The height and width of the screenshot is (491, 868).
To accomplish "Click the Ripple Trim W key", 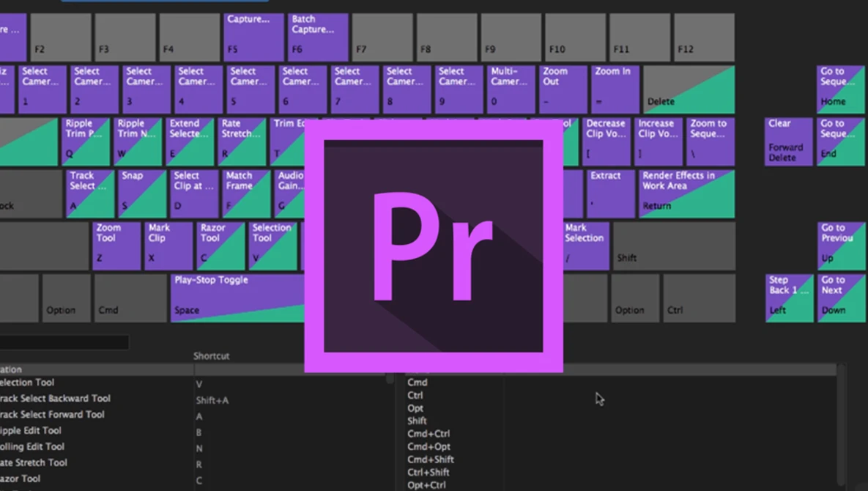I will pyautogui.click(x=138, y=141).
